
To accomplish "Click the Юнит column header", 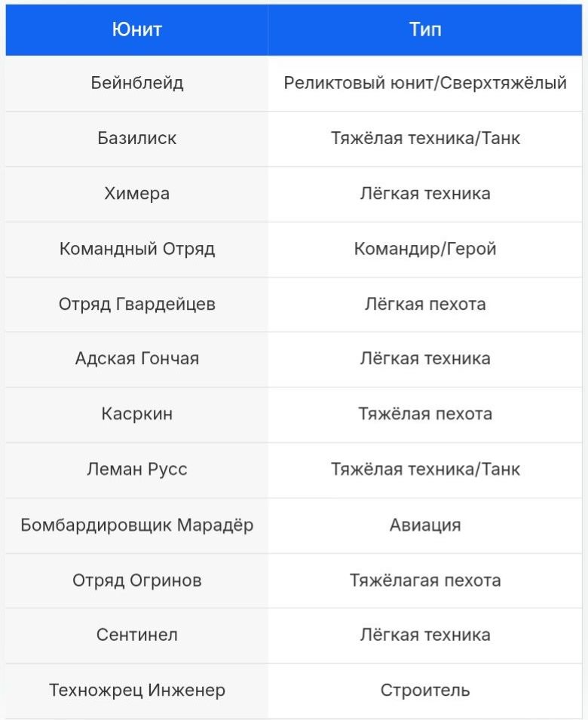I will tap(136, 29).
